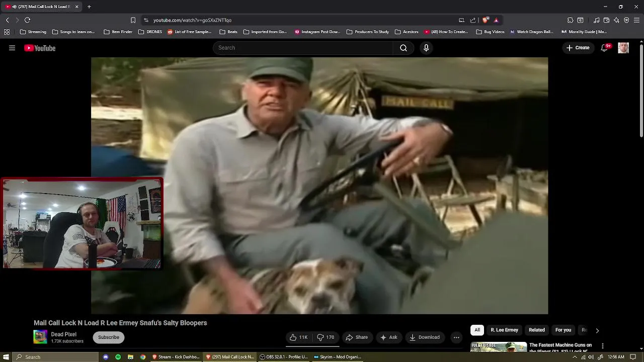
Task: Open the Beats bookmarks folder
Action: coord(228,32)
